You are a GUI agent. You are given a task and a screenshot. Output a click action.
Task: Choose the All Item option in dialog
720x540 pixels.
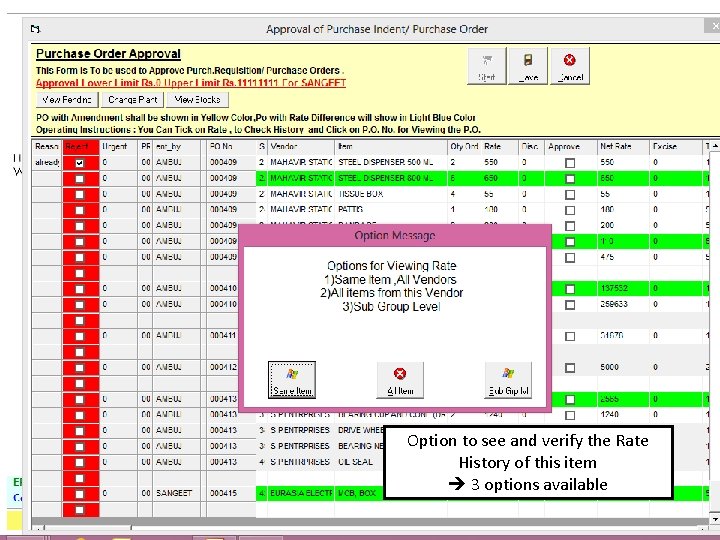(400, 380)
